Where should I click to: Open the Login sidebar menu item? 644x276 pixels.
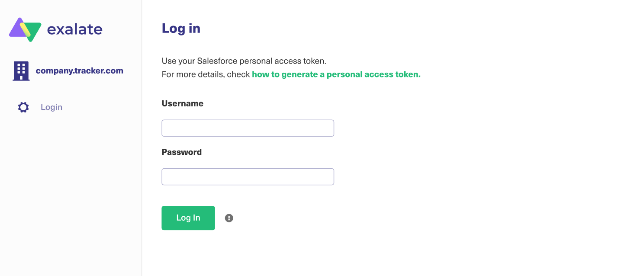pyautogui.click(x=52, y=107)
